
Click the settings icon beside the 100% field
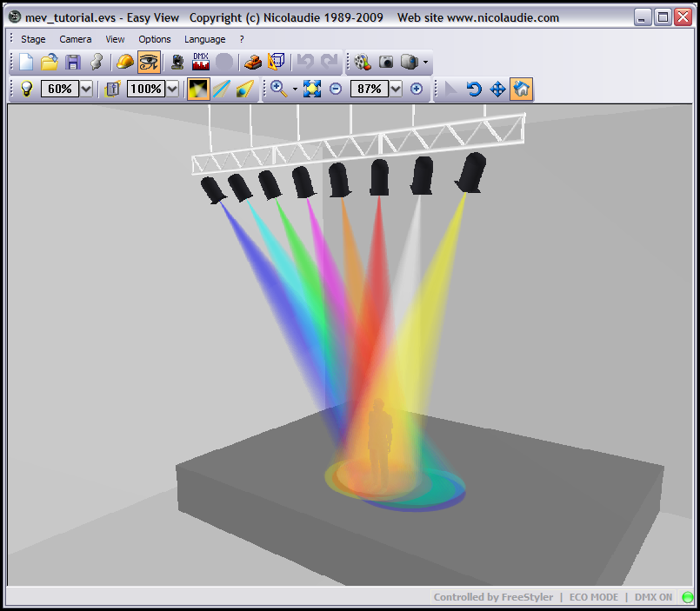[112, 89]
